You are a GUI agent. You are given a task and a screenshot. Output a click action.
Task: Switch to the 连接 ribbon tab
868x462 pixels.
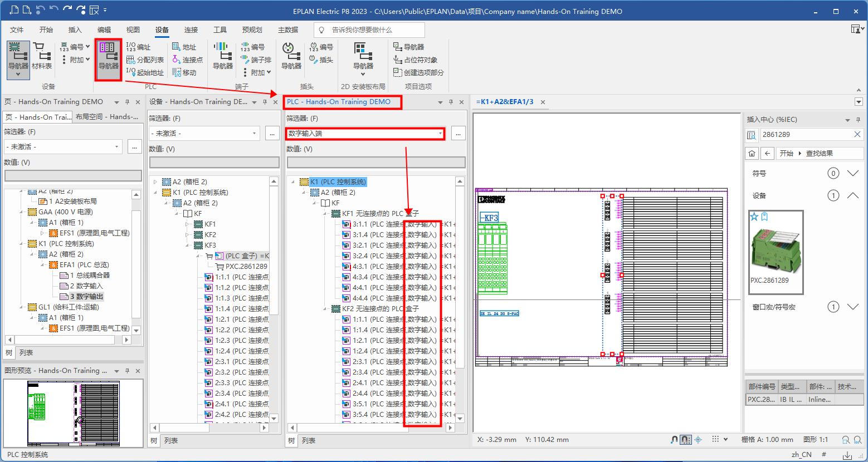[x=191, y=30]
